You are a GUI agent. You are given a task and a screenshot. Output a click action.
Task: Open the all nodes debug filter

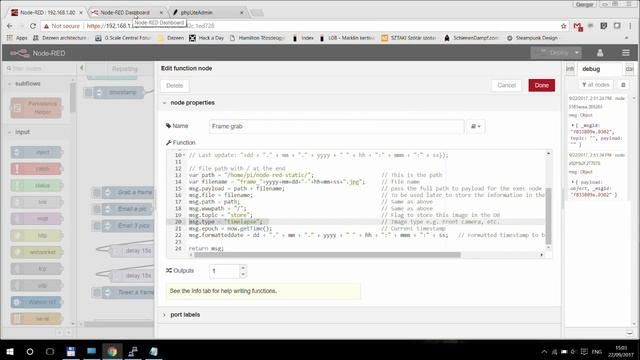click(596, 84)
